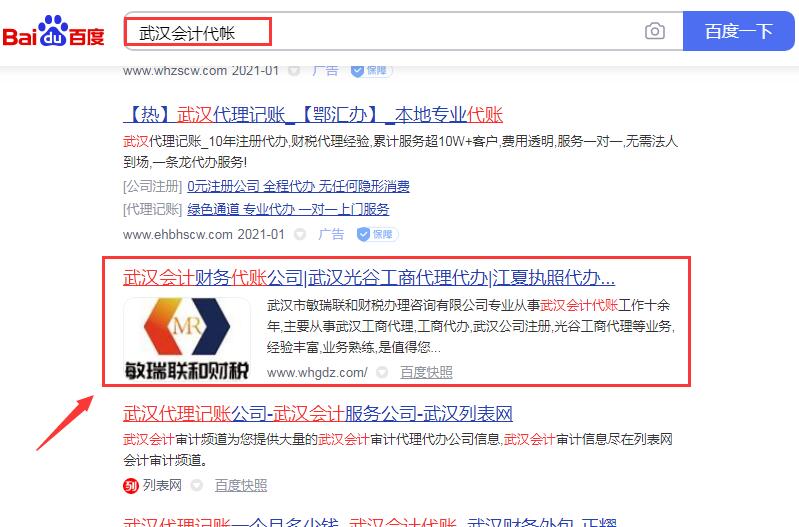Click 保障 badge next to www.whzscw.com
This screenshot has width=799, height=527.
coord(371,70)
